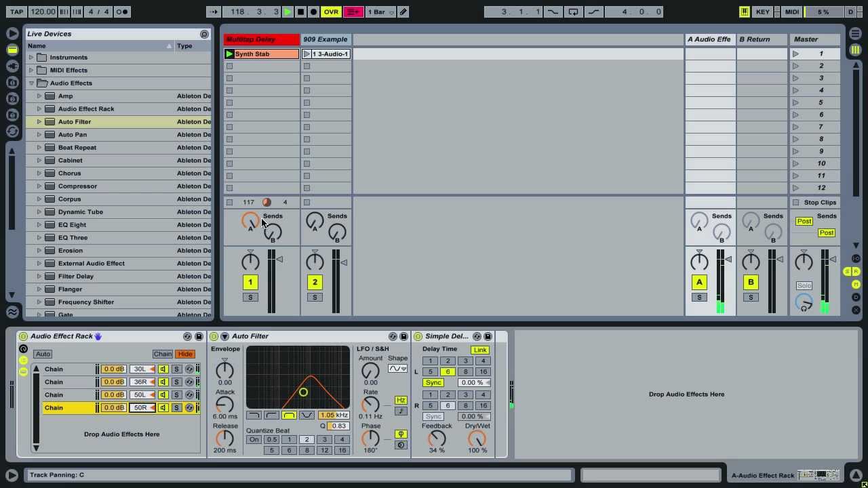This screenshot has height=488, width=868.
Task: Toggle Audio Effect Rack device activator
Action: pyautogui.click(x=23, y=337)
